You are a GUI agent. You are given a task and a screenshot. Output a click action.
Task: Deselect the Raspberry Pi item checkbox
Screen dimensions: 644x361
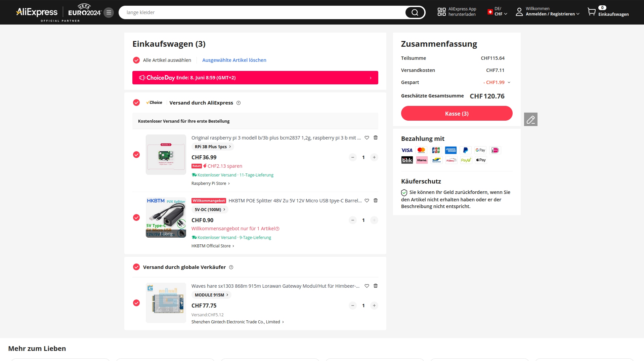136,155
